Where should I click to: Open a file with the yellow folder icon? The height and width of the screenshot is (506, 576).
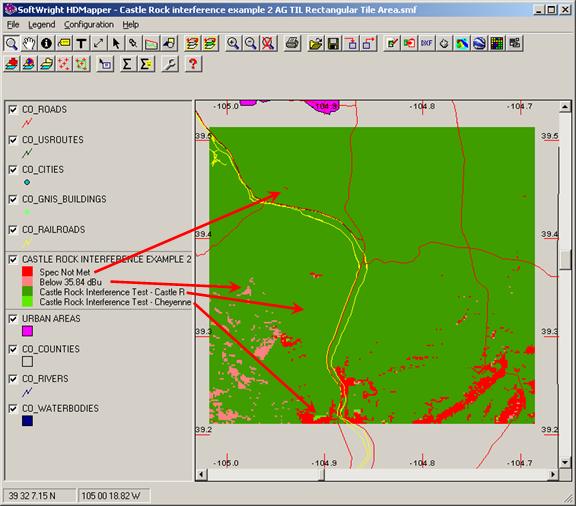click(316, 43)
